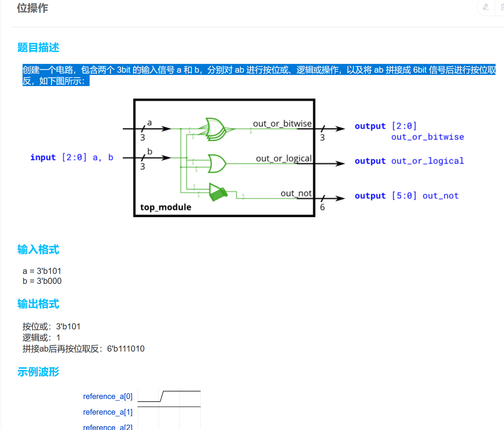Click the top_module label in diagram

pyautogui.click(x=165, y=207)
